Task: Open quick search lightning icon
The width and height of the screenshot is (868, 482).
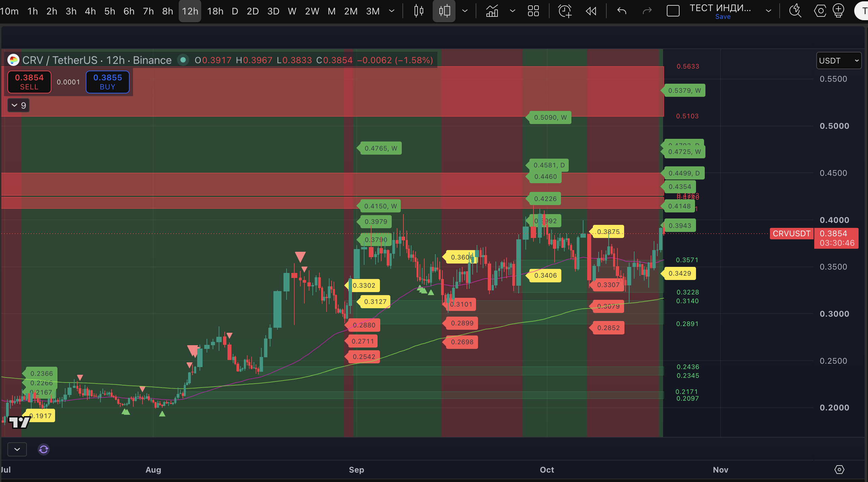Action: click(x=795, y=11)
